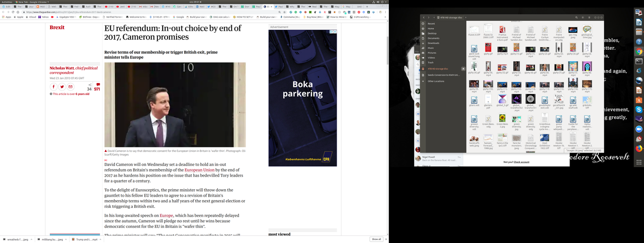The width and height of the screenshot is (644, 243).
Task: Open Show Applications grid in dock
Action: 639,163
